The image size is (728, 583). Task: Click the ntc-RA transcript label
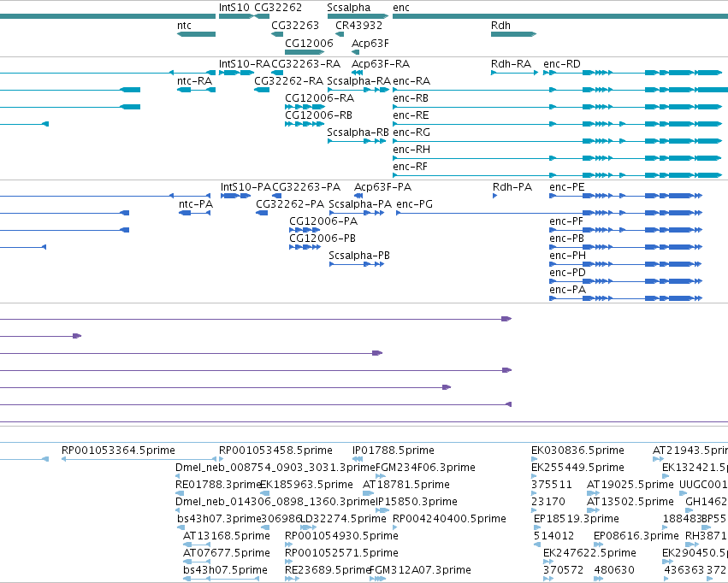(194, 81)
